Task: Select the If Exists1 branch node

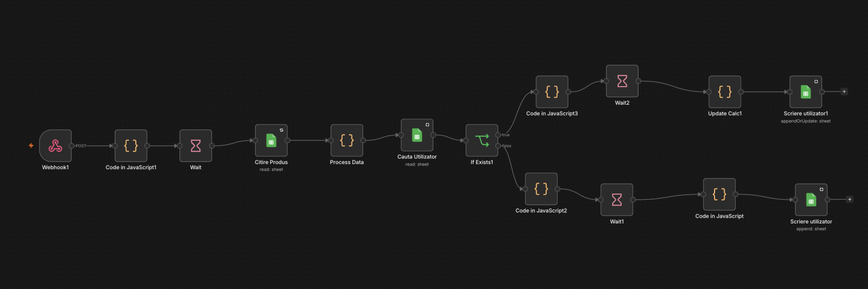Action: click(482, 140)
